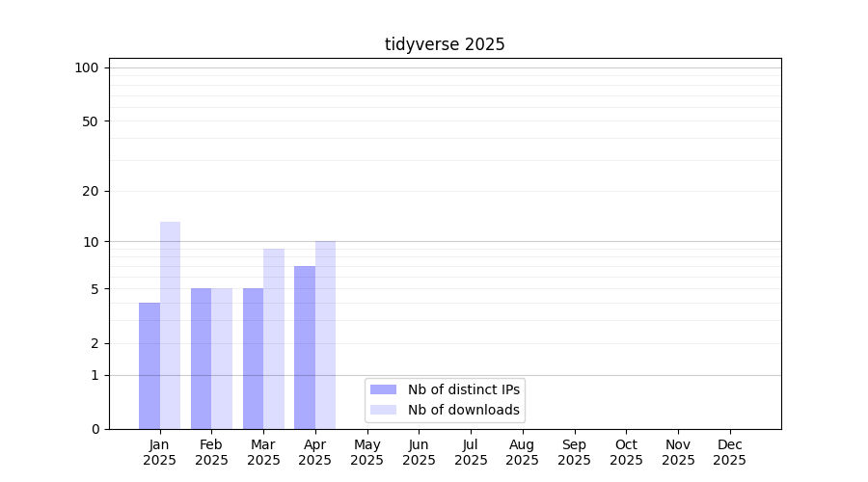Select the Mar 2025 downloads bar
The height and width of the screenshot is (482, 868).
(274, 339)
